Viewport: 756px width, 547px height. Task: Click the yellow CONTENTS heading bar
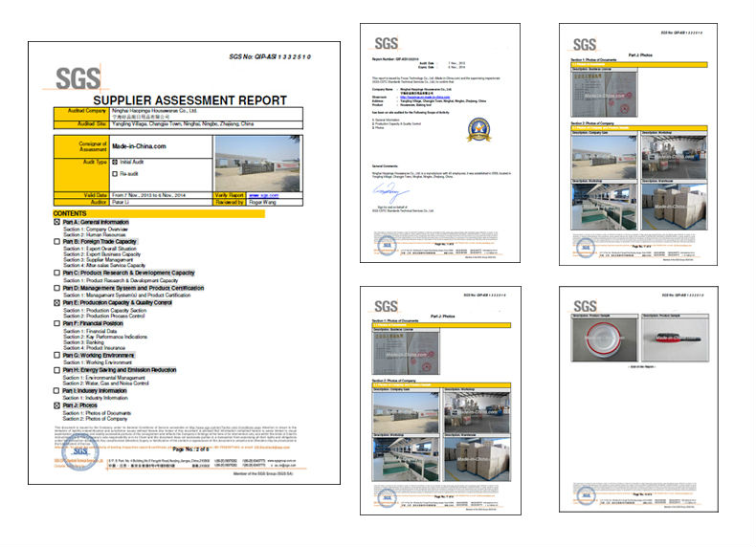coord(159,213)
